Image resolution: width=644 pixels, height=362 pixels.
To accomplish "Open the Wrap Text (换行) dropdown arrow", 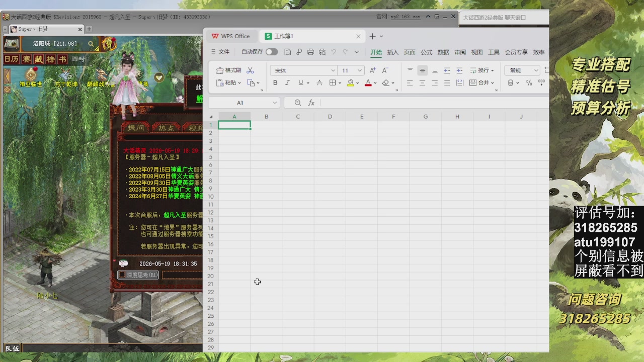I will click(492, 70).
